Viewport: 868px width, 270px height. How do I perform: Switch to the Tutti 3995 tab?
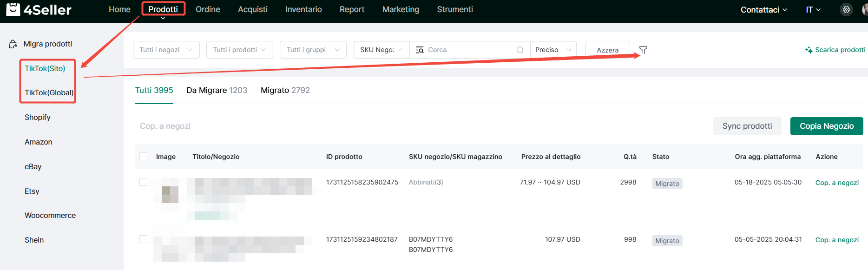[x=154, y=90]
